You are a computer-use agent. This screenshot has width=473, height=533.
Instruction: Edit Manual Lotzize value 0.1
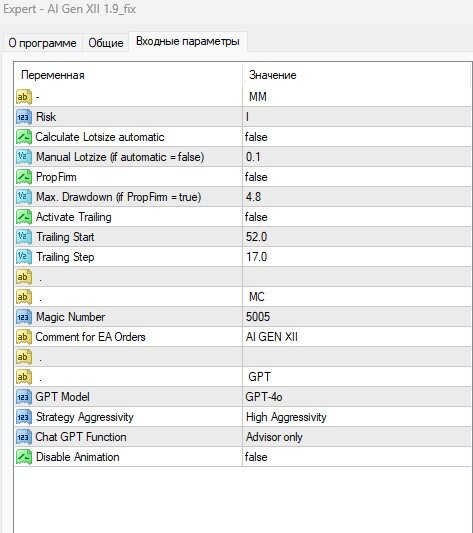(357, 157)
